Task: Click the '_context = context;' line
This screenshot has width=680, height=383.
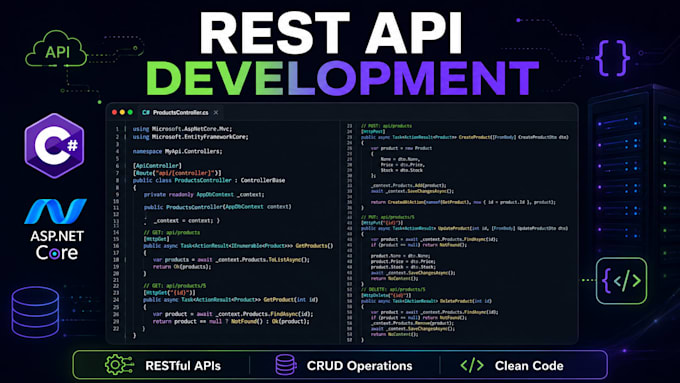Action: pyautogui.click(x=186, y=220)
